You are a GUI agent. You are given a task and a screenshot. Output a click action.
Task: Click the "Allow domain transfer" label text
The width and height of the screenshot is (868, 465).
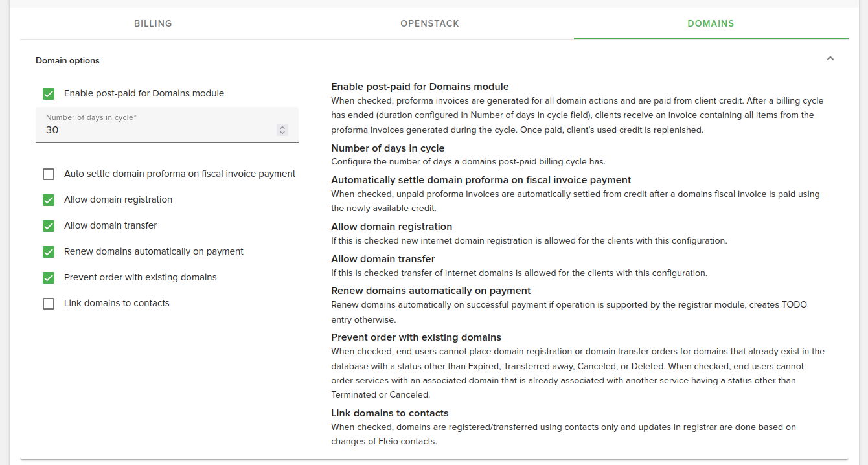click(109, 225)
